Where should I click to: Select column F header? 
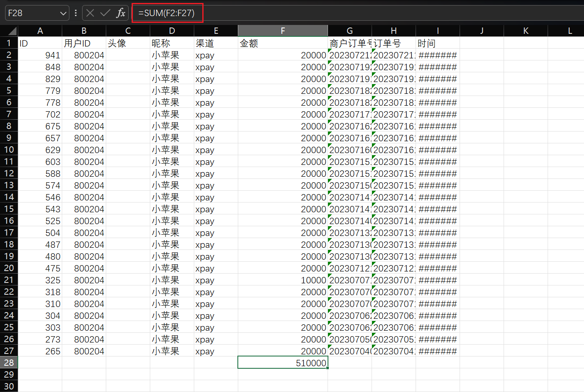[283, 31]
